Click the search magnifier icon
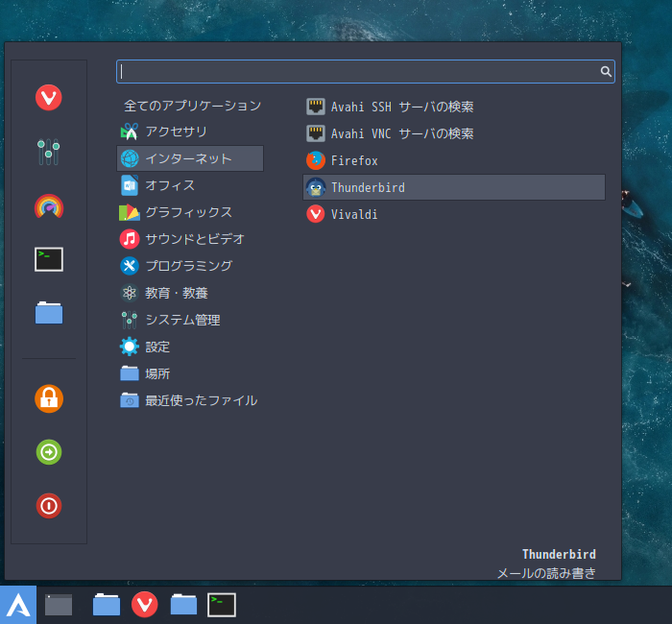This screenshot has height=624, width=672. pyautogui.click(x=606, y=72)
